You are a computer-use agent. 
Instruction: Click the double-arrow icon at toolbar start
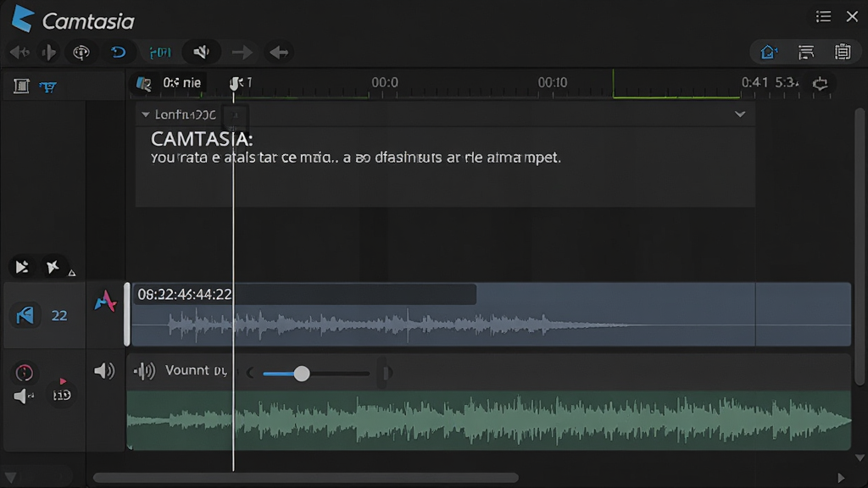click(x=19, y=53)
